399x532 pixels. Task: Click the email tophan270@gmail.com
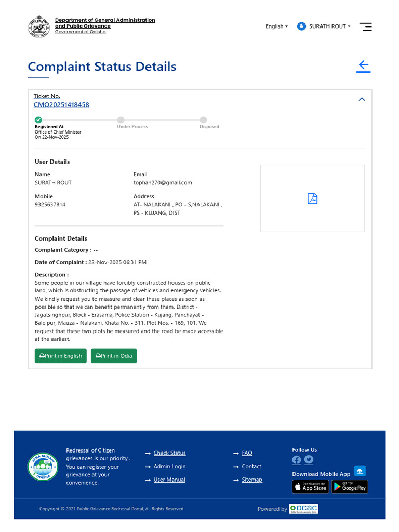pos(163,182)
